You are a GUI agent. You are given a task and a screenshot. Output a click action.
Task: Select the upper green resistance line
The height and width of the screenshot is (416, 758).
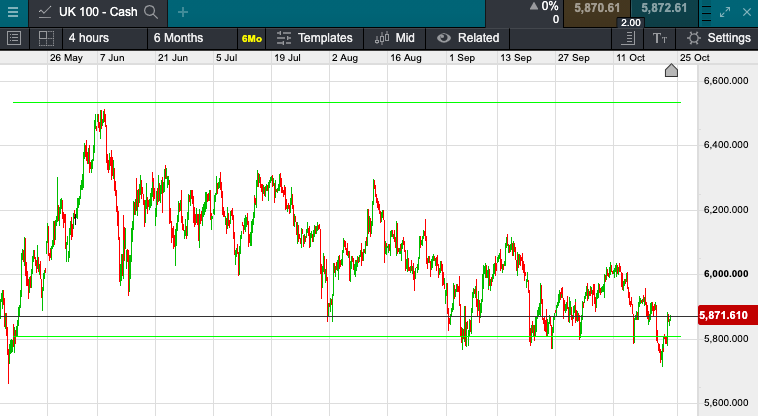[x=347, y=102]
